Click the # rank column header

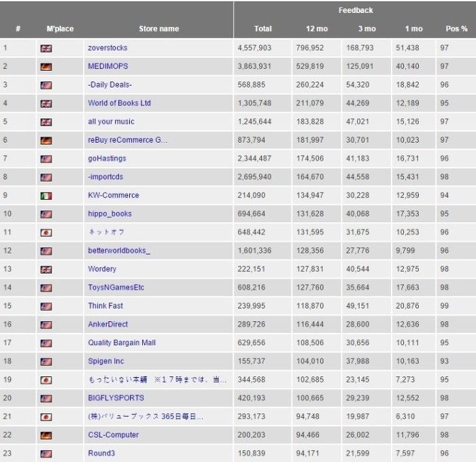click(18, 29)
